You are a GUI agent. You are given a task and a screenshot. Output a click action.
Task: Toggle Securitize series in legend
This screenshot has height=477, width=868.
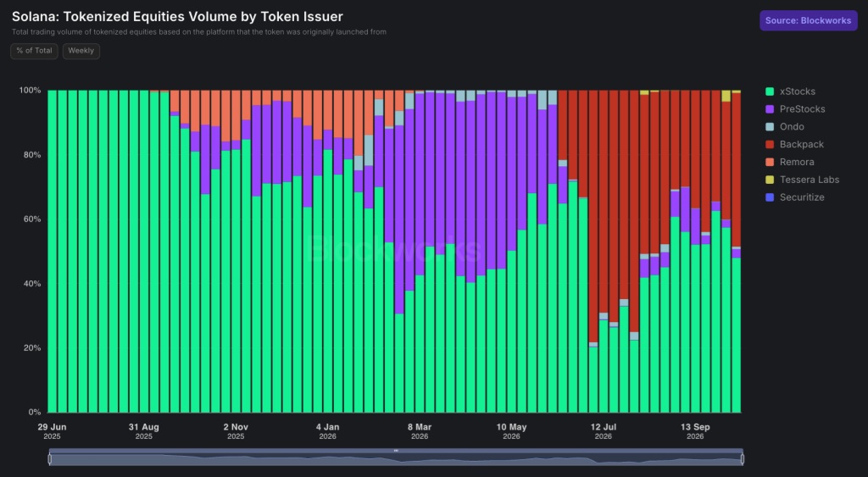(794, 197)
